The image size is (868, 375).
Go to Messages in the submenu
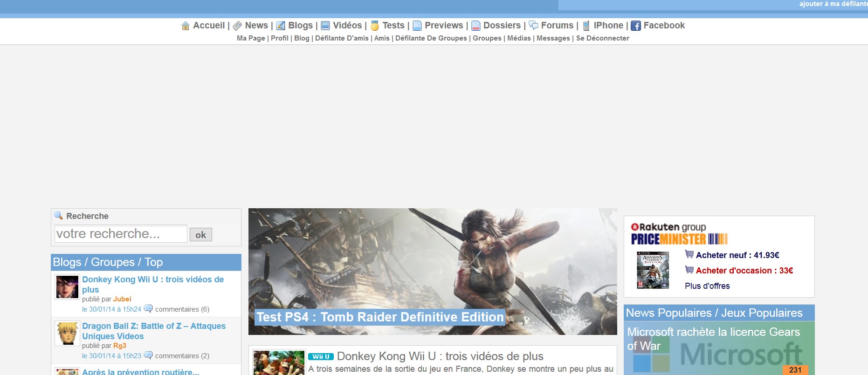point(553,38)
